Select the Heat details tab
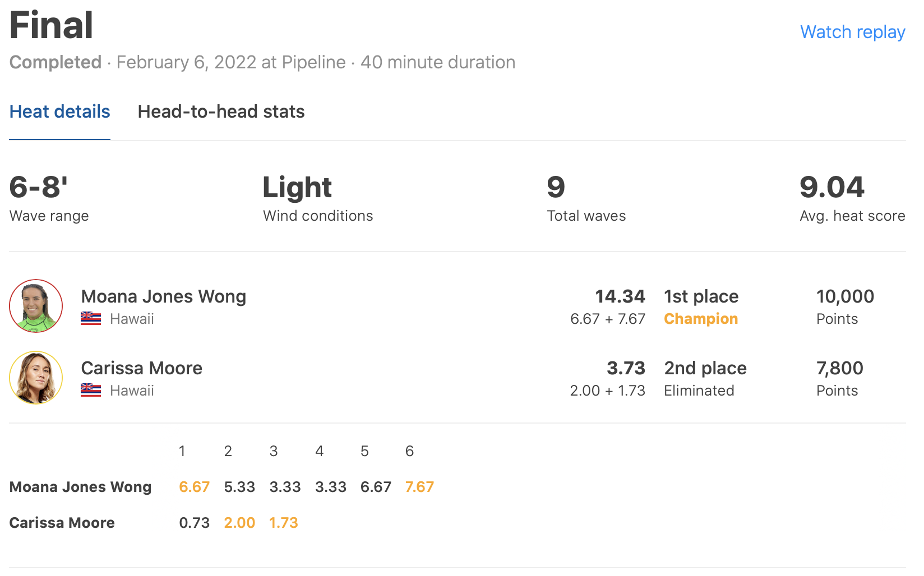Screen dimensions: 924x576 pyautogui.click(x=60, y=112)
